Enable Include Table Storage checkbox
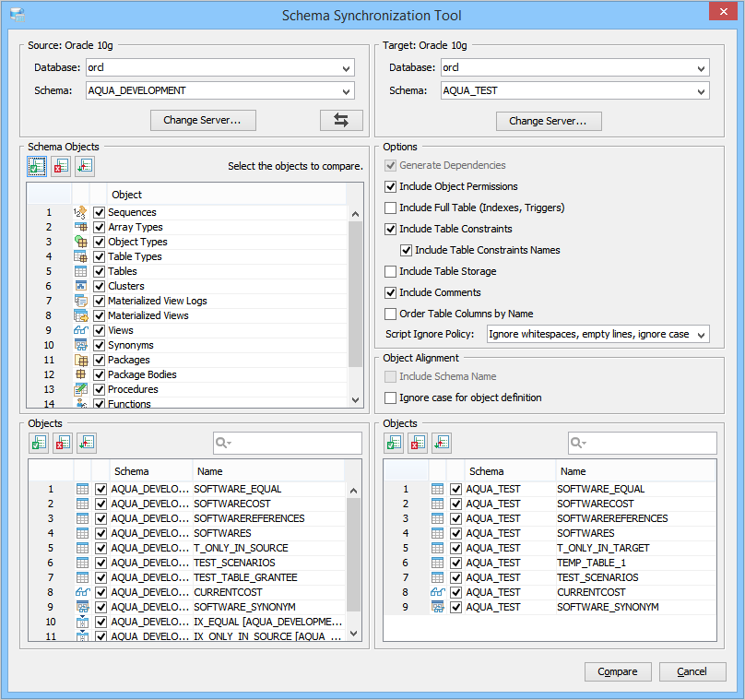 [391, 271]
